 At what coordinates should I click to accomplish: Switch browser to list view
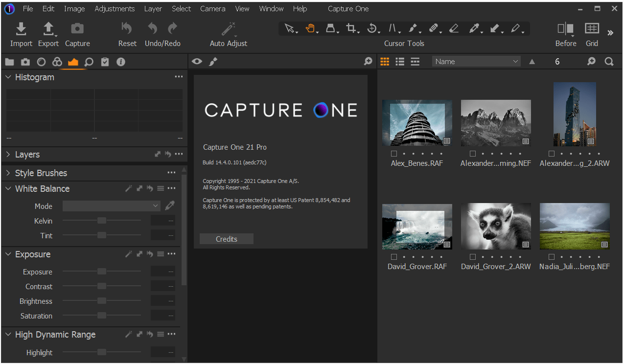point(400,62)
